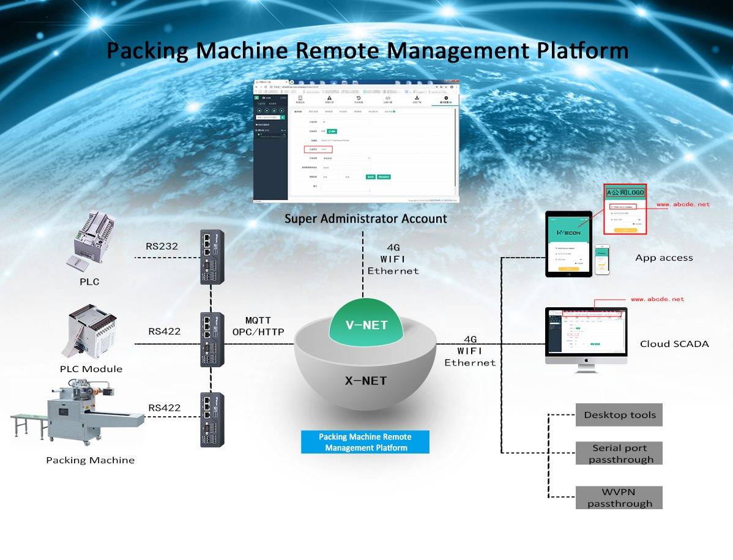Click the blue Packing Machine Remote Management Platform label
The image size is (733, 560).
click(x=365, y=442)
